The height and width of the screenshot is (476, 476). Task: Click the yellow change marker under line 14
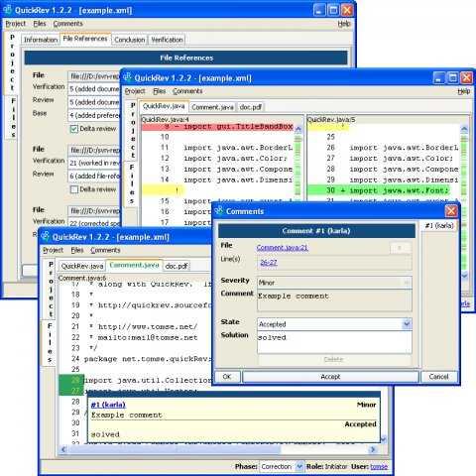tap(163, 190)
